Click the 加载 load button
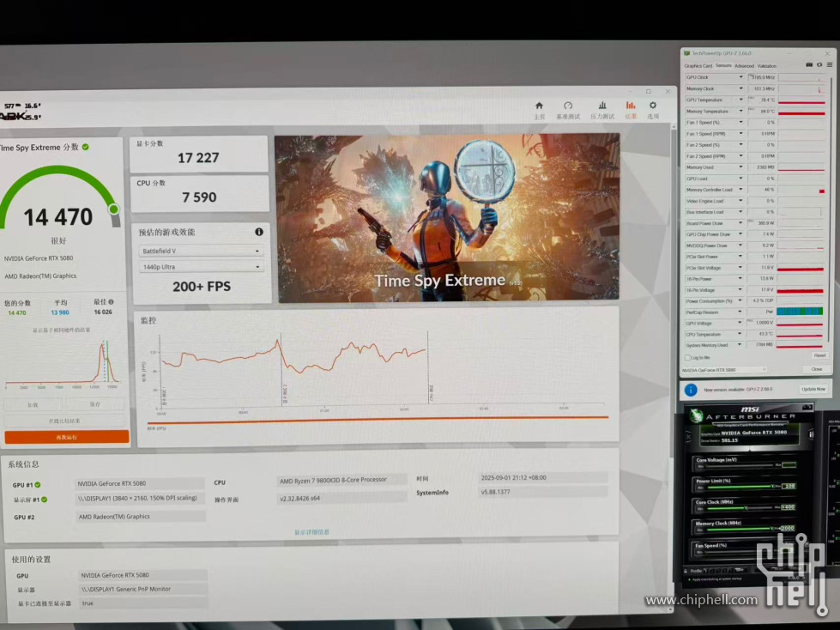This screenshot has width=840, height=630. click(x=33, y=404)
